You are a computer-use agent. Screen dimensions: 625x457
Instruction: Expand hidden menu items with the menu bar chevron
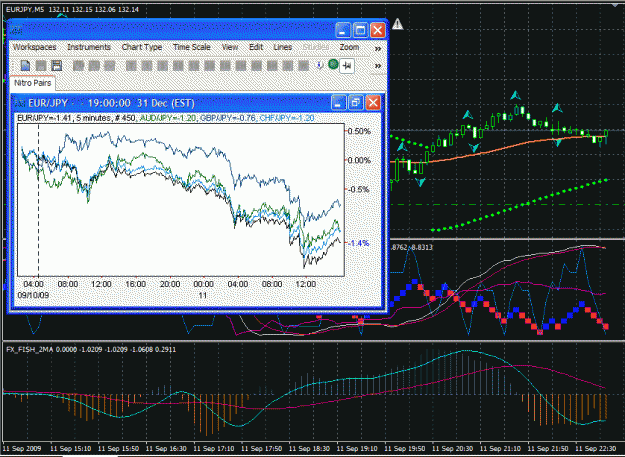(x=377, y=49)
